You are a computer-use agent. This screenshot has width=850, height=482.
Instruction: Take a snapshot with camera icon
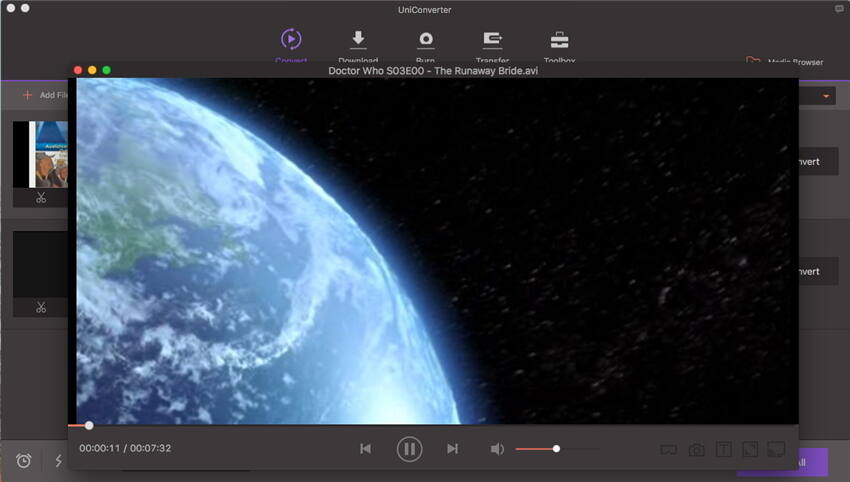[697, 449]
